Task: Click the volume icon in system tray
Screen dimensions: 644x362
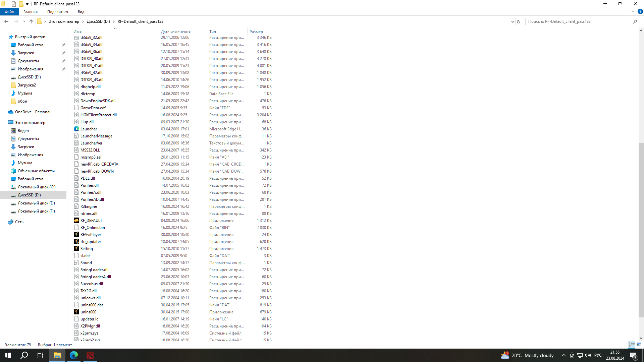Action: click(588, 355)
